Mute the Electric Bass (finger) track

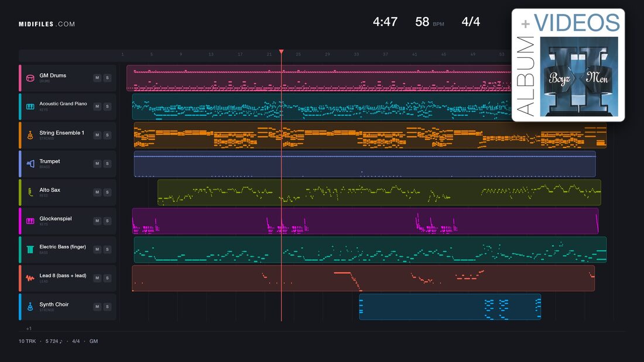(x=97, y=249)
